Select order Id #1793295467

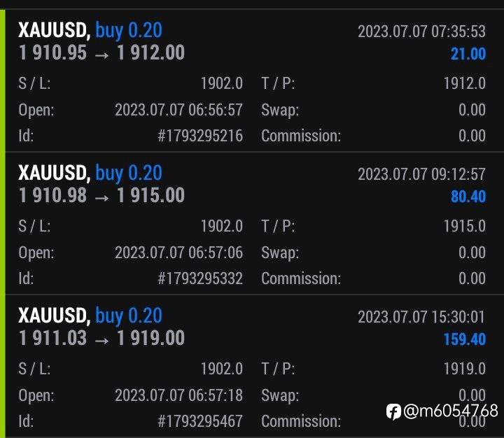click(x=200, y=421)
